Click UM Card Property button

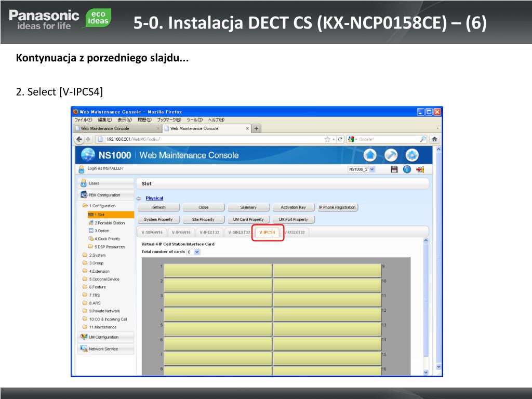pos(248,220)
